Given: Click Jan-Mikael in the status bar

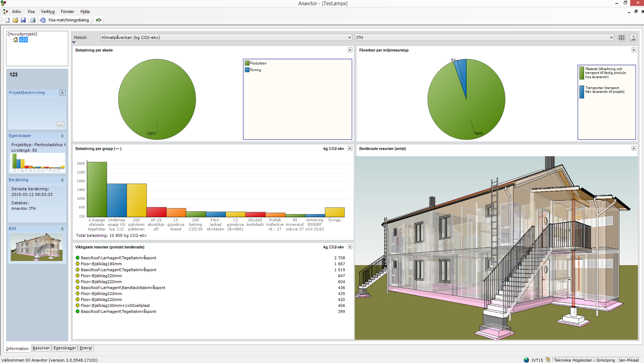Looking at the screenshot, I should (x=629, y=360).
